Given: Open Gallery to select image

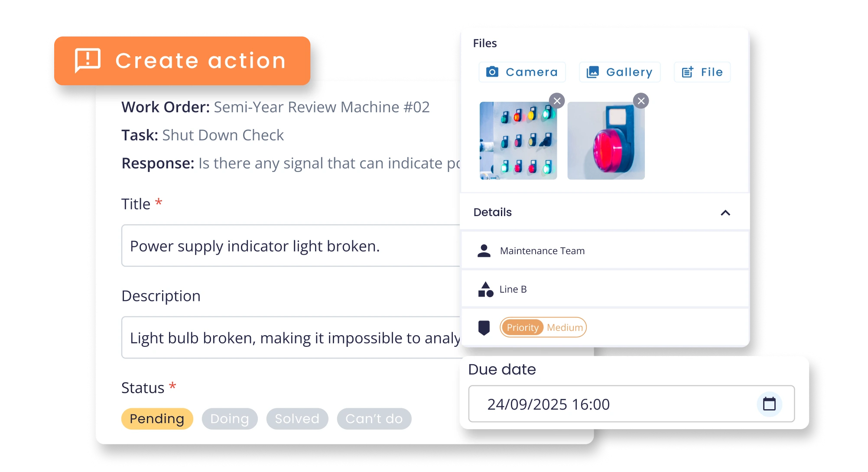Looking at the screenshot, I should pyautogui.click(x=620, y=72).
